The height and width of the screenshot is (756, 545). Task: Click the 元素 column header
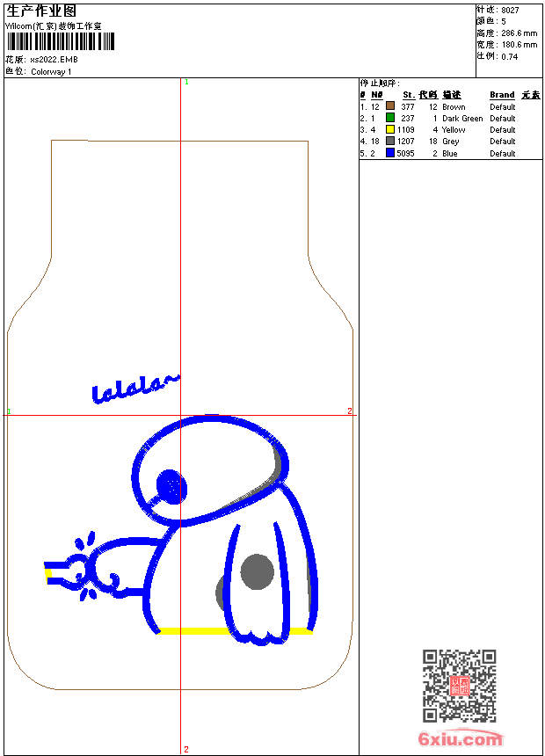[x=531, y=95]
